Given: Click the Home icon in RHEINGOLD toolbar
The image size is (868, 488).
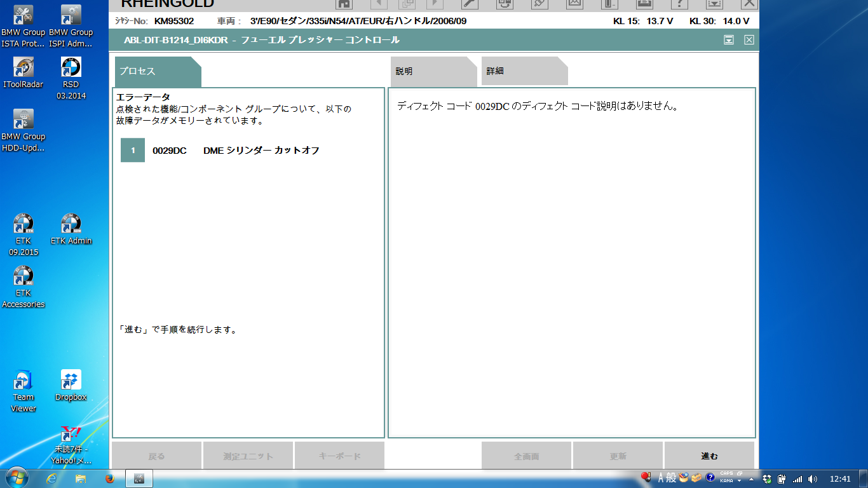Looking at the screenshot, I should [x=344, y=4].
